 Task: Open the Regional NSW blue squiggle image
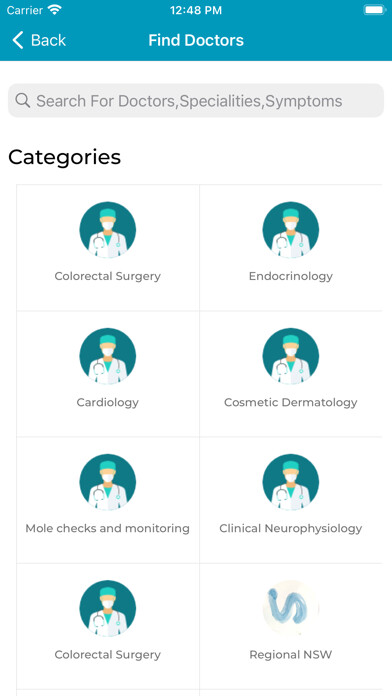(291, 608)
